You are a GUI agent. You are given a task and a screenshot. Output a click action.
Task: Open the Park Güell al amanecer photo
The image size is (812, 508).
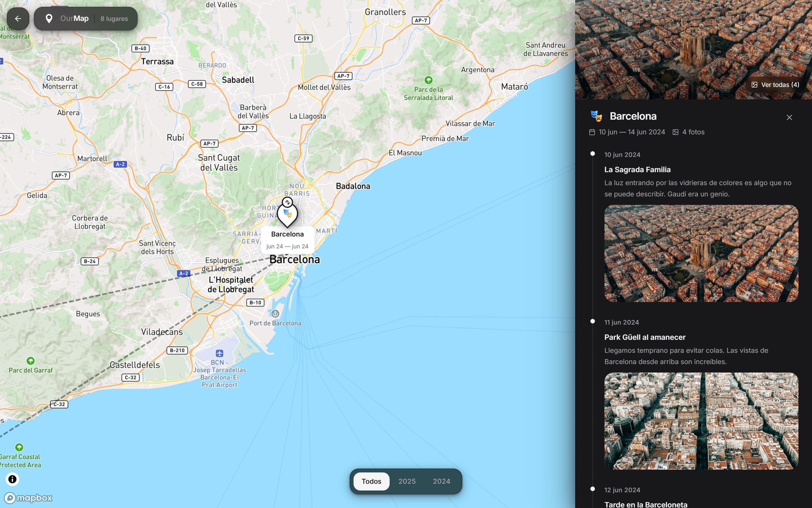click(x=701, y=421)
